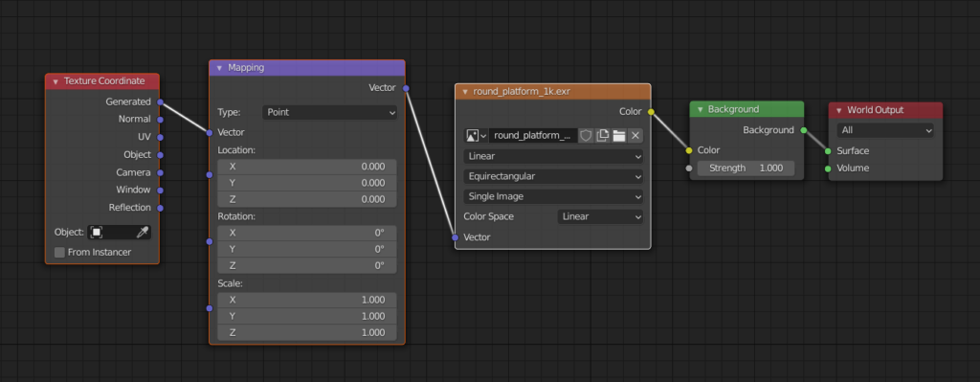Collapse the Texture Coordinate node

tap(56, 81)
